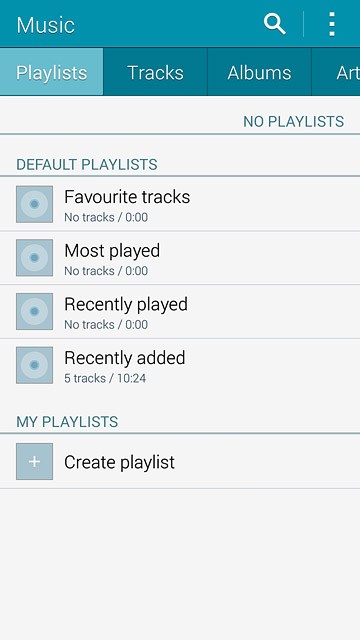Switch to the Tracks tab
The width and height of the screenshot is (360, 640).
tap(156, 72)
